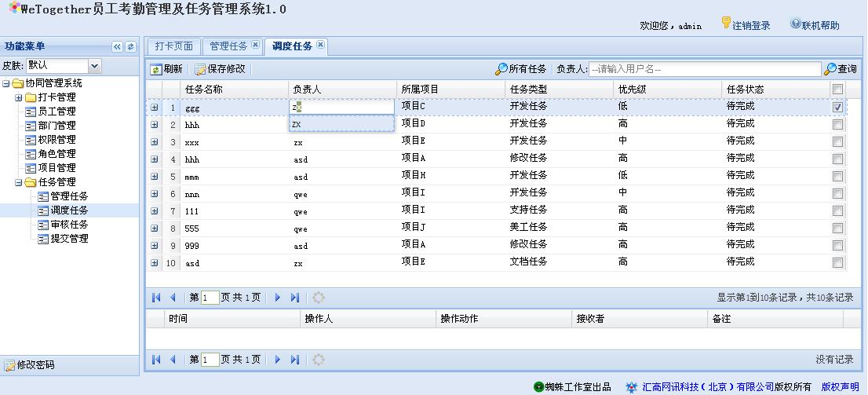This screenshot has height=395, width=868.
Task: Uncheck the checkbox for row 1 ggg
Action: pos(837,107)
